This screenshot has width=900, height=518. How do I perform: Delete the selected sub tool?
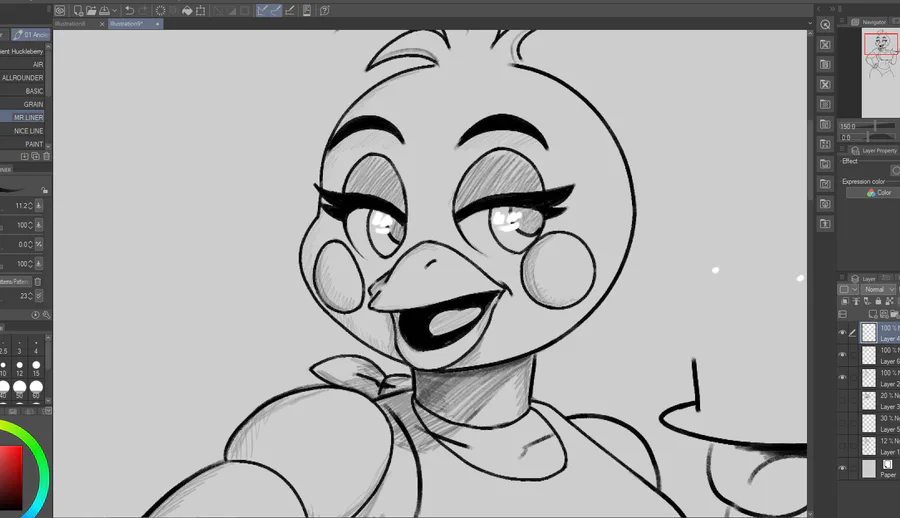[x=46, y=156]
